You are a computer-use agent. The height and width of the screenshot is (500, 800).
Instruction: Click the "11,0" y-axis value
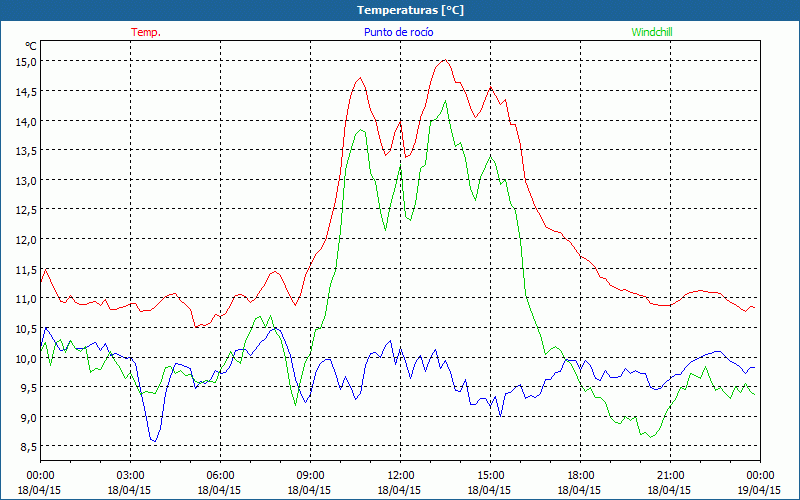click(x=27, y=299)
